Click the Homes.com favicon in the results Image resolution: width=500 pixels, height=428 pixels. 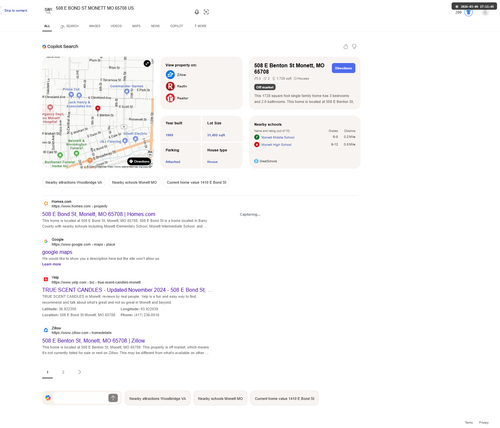[x=46, y=203]
